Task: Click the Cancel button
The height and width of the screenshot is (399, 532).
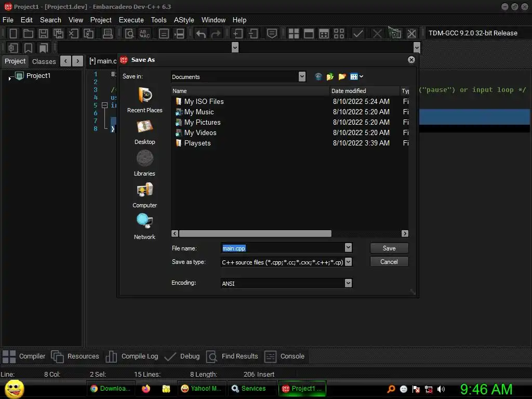Action: click(389, 262)
